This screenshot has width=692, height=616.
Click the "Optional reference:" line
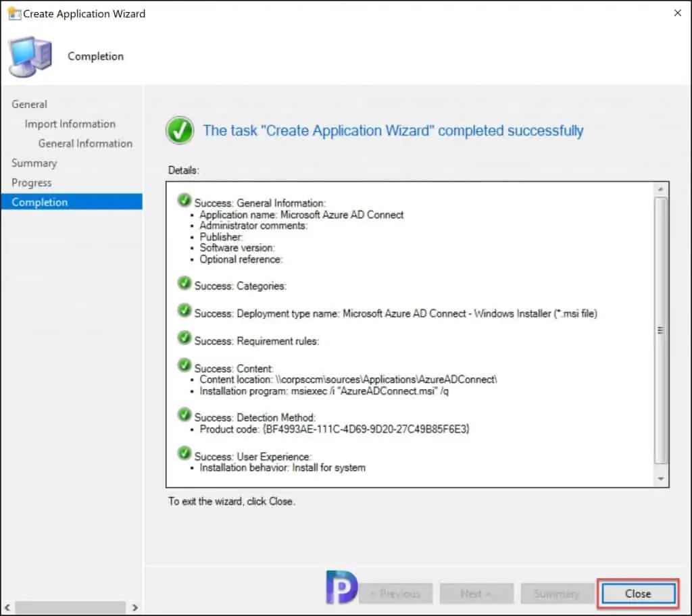[241, 259]
